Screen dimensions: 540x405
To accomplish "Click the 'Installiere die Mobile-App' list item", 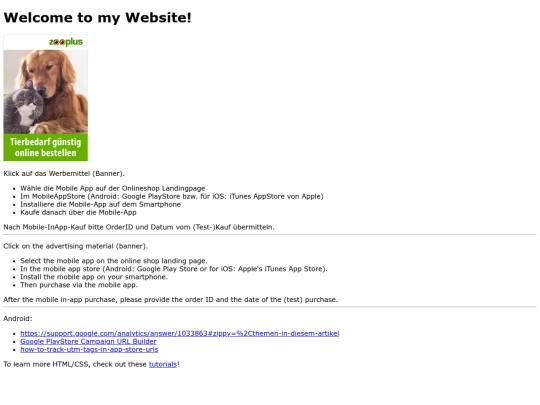I will (x=100, y=204).
